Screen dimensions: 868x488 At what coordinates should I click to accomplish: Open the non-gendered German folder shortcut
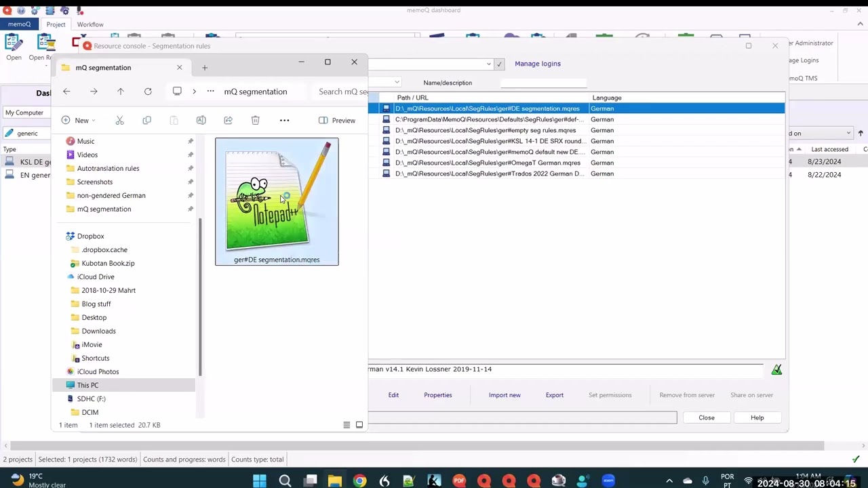[111, 195]
